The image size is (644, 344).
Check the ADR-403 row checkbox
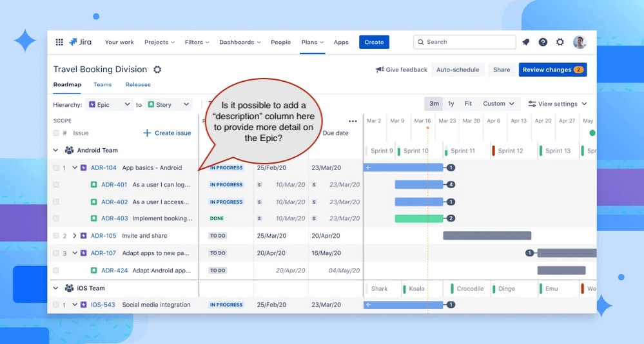[56, 218]
